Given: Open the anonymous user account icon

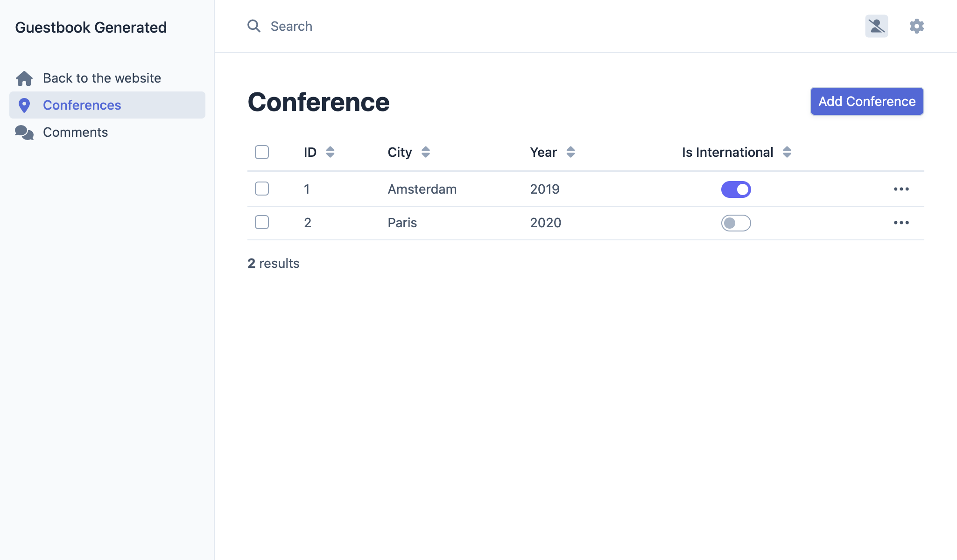Looking at the screenshot, I should (x=876, y=26).
